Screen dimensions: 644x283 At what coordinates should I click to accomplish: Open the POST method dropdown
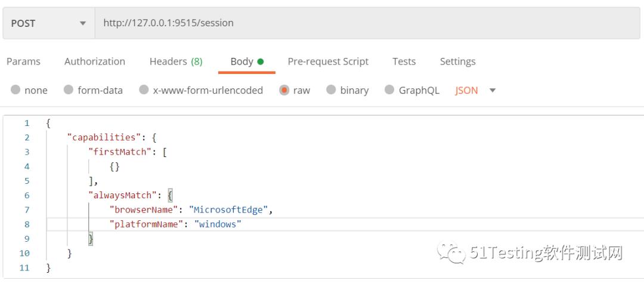49,23
